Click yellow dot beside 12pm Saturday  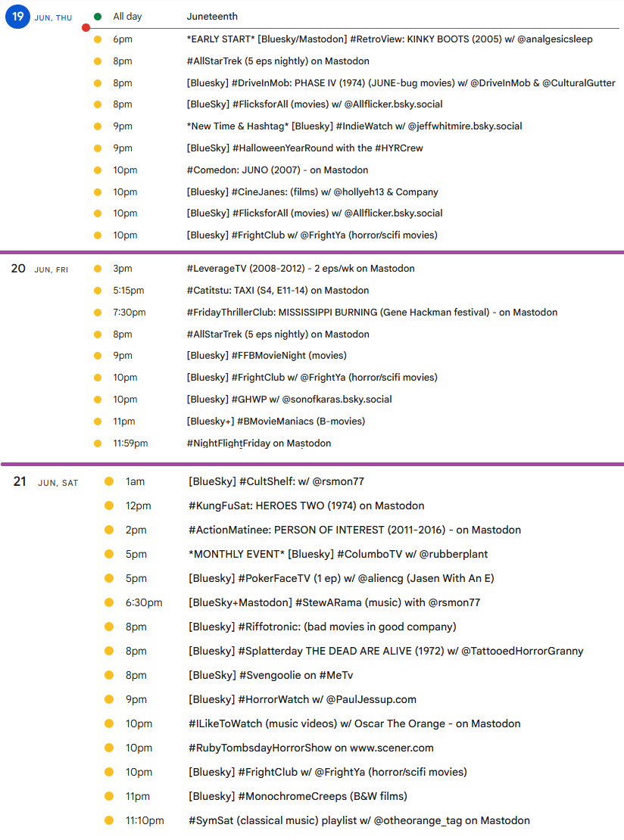pyautogui.click(x=109, y=506)
